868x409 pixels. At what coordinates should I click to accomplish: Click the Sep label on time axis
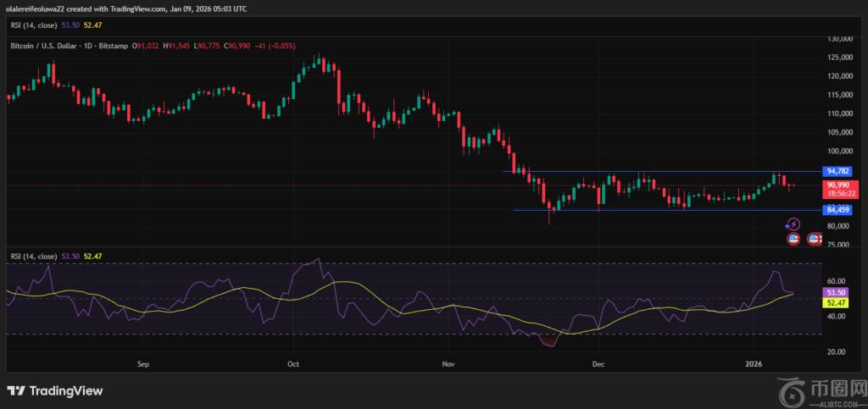(x=143, y=365)
